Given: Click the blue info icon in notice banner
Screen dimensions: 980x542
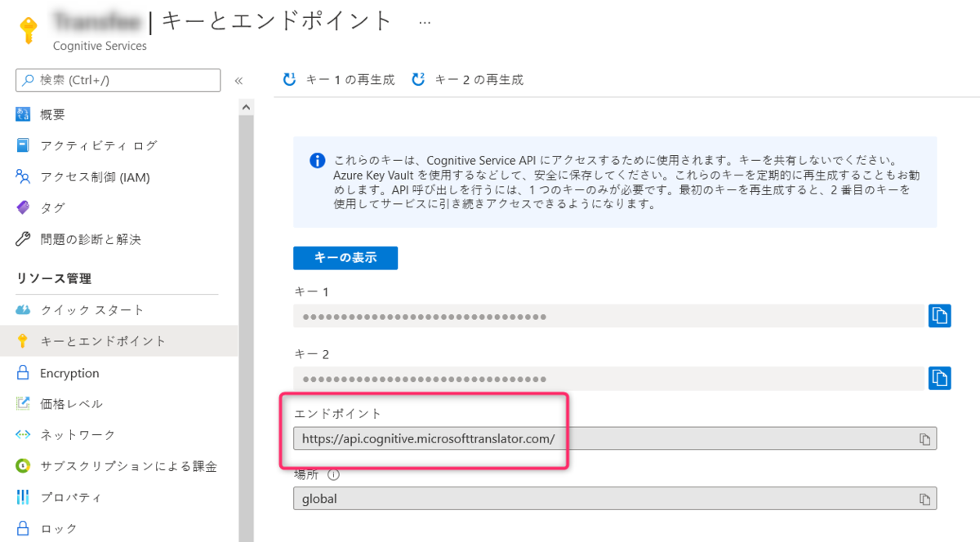Looking at the screenshot, I should tap(318, 161).
